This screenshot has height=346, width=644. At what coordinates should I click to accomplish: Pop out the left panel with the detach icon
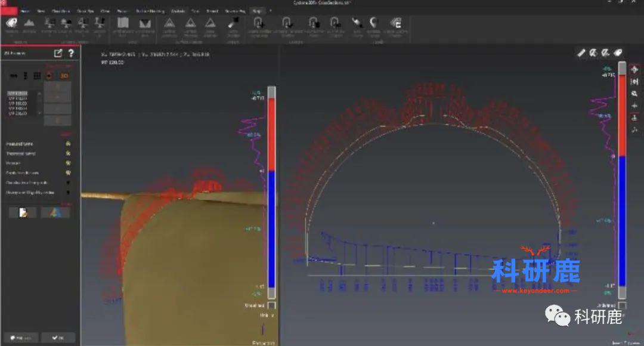[x=58, y=53]
